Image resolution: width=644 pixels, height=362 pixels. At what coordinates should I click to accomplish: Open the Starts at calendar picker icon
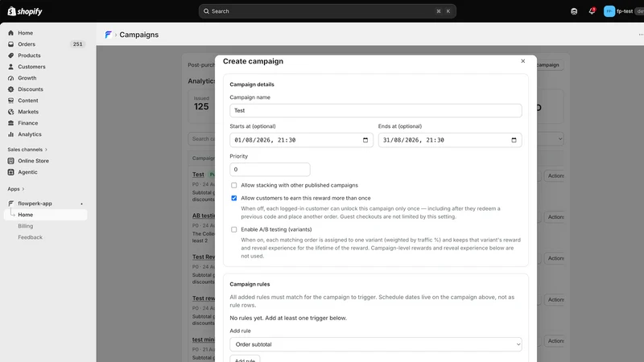click(365, 140)
